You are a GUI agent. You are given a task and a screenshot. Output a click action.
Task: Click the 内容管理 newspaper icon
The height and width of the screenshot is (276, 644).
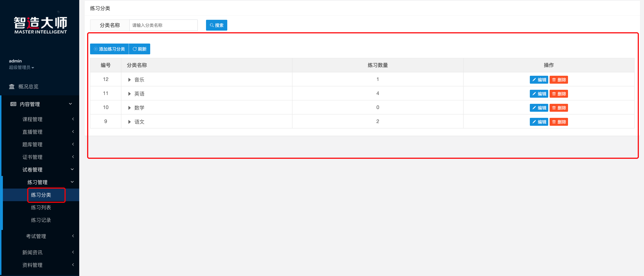pyautogui.click(x=13, y=104)
